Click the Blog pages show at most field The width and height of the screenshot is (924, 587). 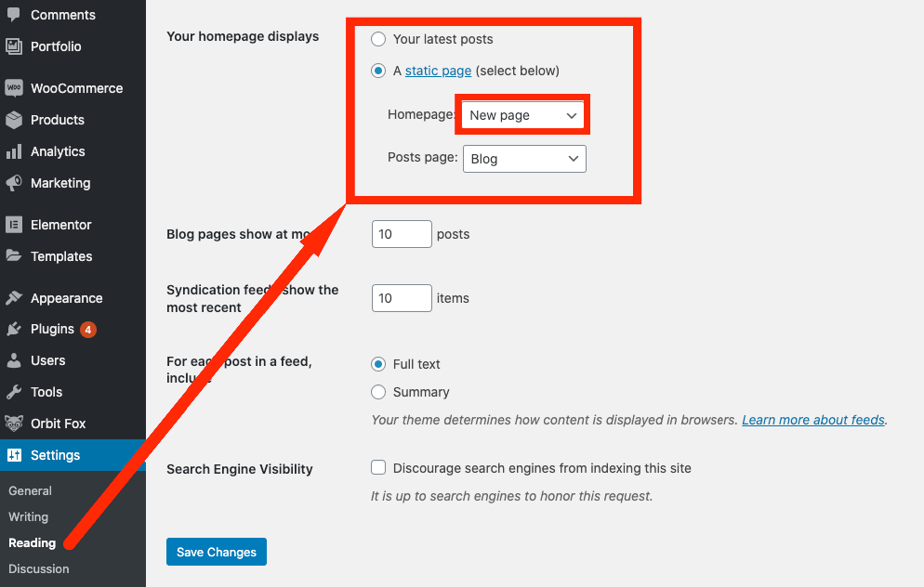[402, 234]
